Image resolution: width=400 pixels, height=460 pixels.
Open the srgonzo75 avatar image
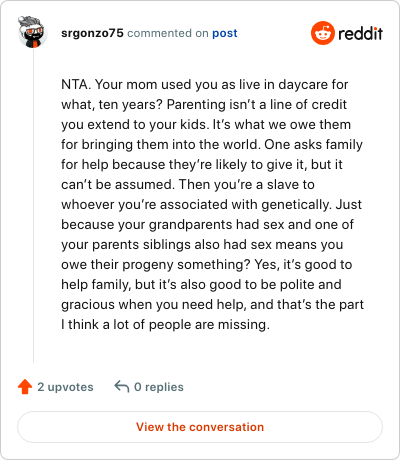tap(33, 32)
